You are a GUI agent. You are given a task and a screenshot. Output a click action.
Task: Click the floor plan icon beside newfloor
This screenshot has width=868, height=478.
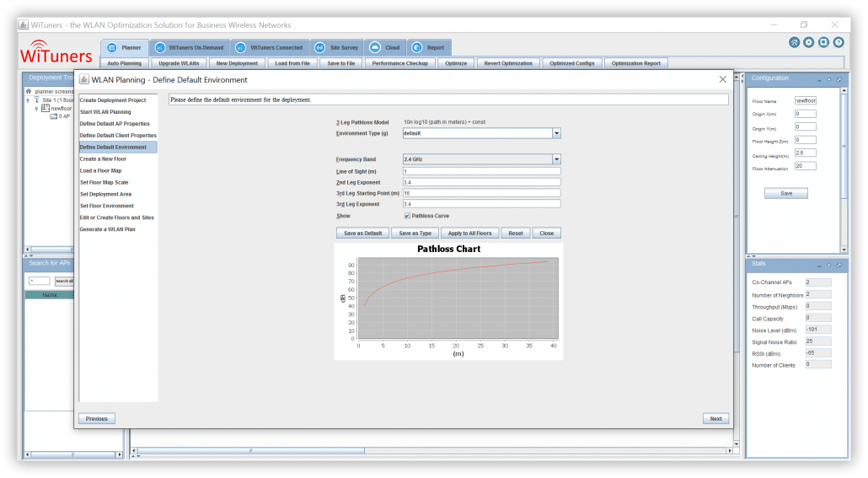[x=46, y=108]
